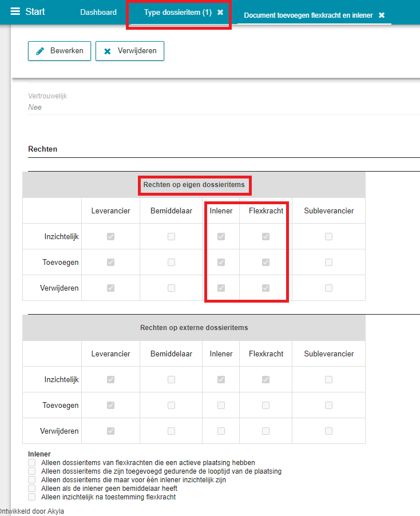Check 'Alleen dossieritems van flexkrachten' actieve plaatsing option
The height and width of the screenshot is (516, 420).
(x=31, y=462)
